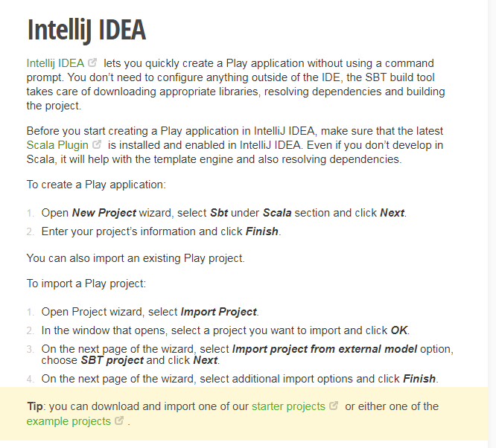Click external-link icon after starter projects
The height and width of the screenshot is (448, 496).
[x=334, y=406]
